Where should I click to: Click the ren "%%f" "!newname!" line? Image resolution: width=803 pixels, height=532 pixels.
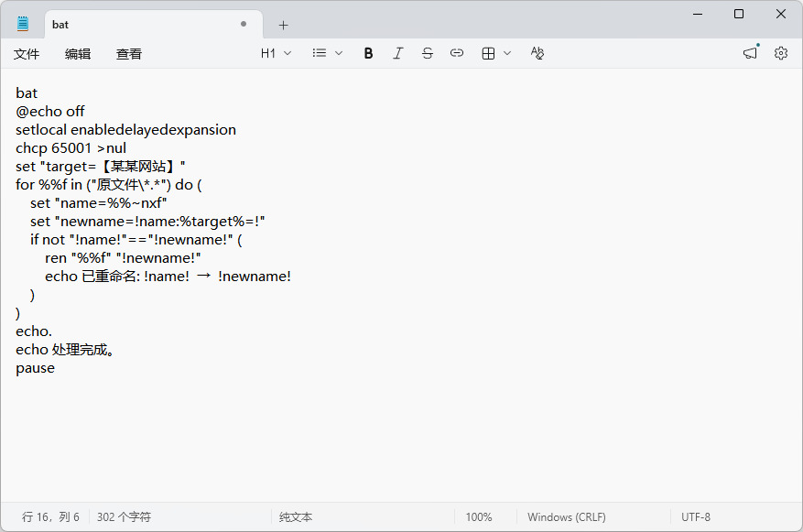pyautogui.click(x=123, y=258)
